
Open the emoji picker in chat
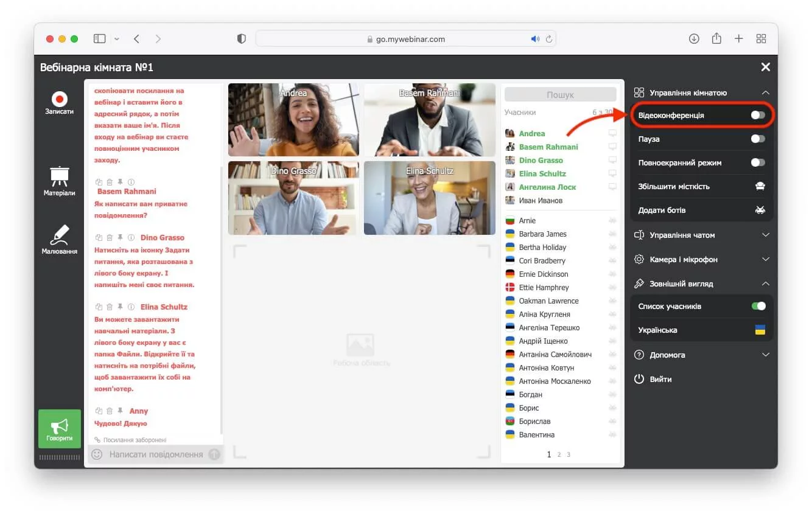tap(96, 454)
